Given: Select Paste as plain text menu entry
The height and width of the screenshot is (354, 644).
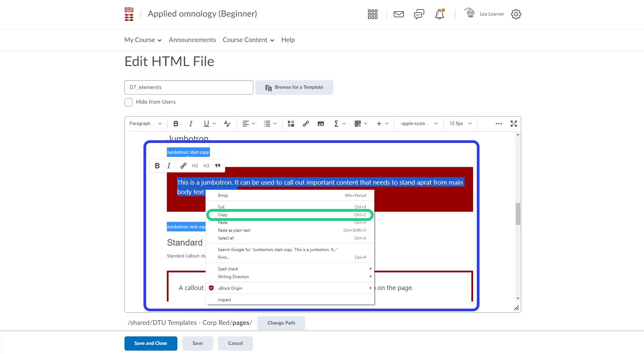Looking at the screenshot, I should (x=234, y=230).
